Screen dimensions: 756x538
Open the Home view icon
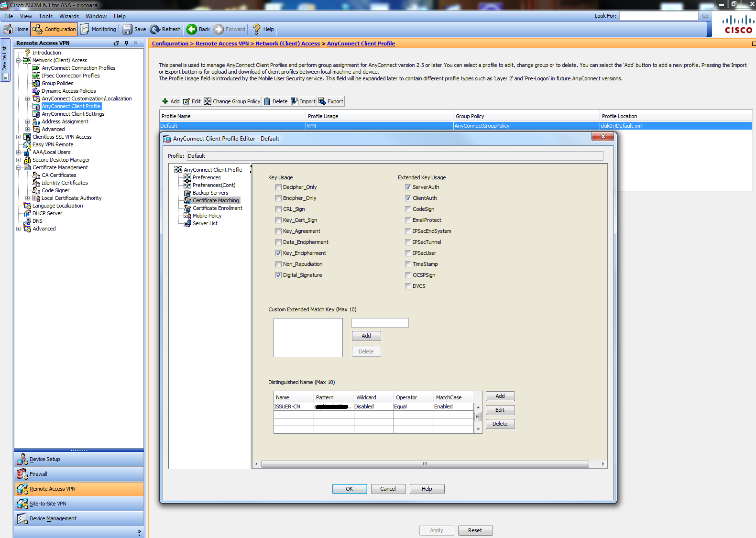8,29
